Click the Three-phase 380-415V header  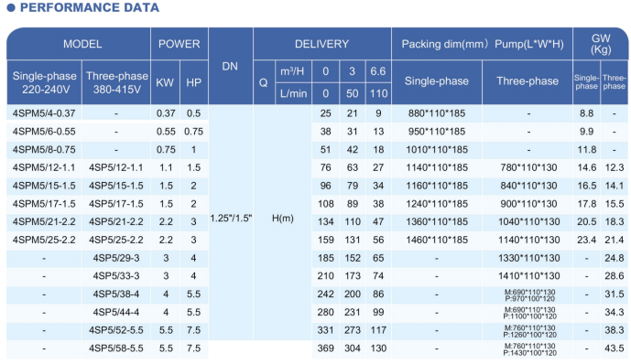click(116, 82)
